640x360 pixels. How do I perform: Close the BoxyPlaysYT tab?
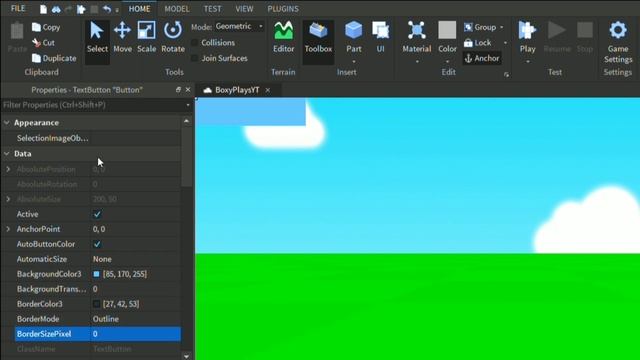(268, 90)
